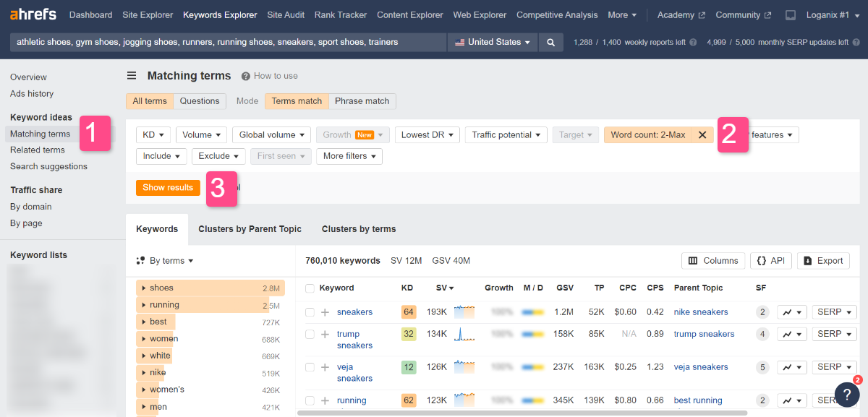Open the hamburger menu beside Matching terms
The height and width of the screenshot is (417, 868).
[132, 75]
